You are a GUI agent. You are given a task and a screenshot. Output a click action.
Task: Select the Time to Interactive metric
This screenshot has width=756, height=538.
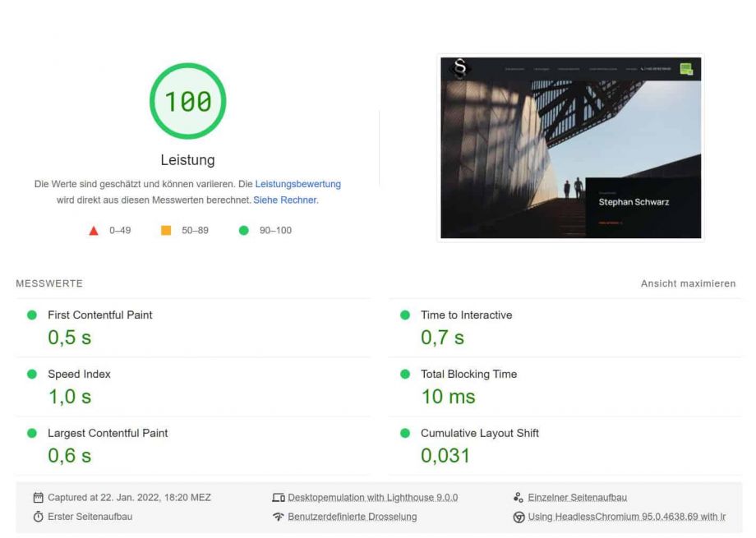[466, 315]
